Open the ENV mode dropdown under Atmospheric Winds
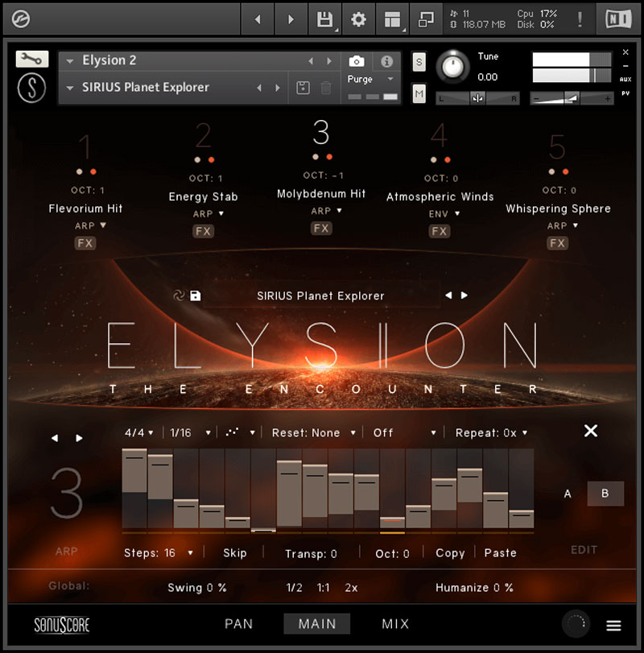Image resolution: width=644 pixels, height=653 pixels. pyautogui.click(x=444, y=213)
